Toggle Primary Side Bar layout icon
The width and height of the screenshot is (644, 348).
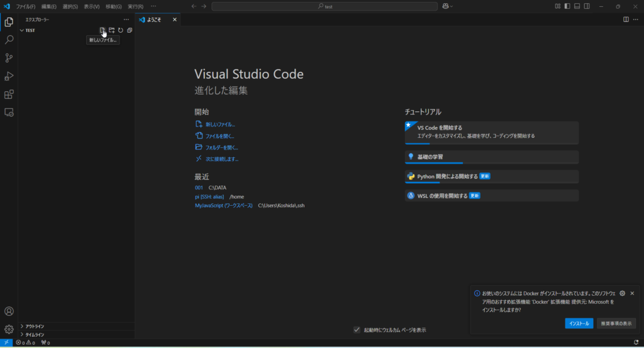coord(567,6)
